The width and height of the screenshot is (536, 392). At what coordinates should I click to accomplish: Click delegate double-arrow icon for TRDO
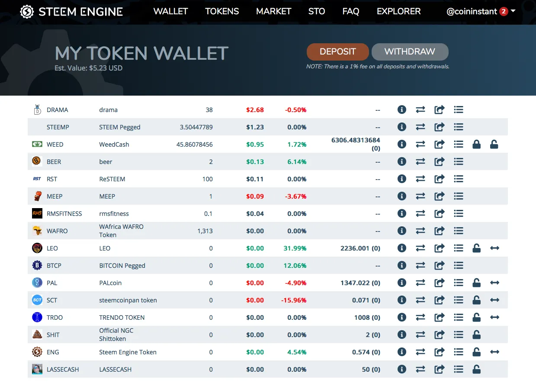pyautogui.click(x=495, y=318)
